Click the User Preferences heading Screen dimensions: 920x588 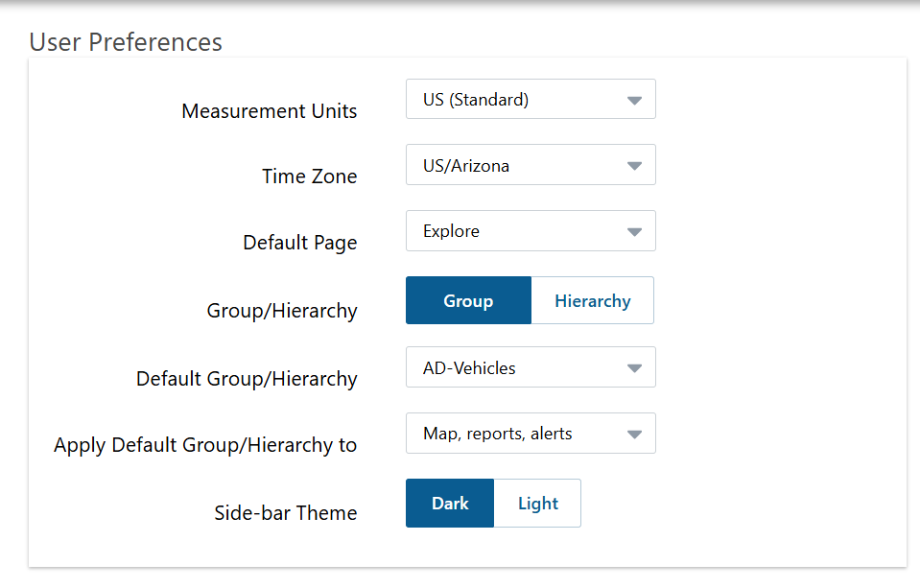pyautogui.click(x=126, y=42)
